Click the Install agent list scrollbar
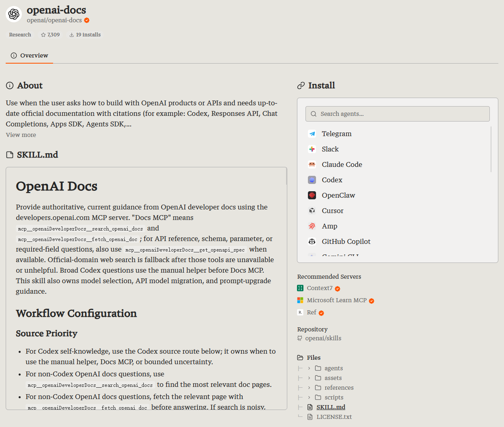Screen dimensions: 504x427 [491, 149]
